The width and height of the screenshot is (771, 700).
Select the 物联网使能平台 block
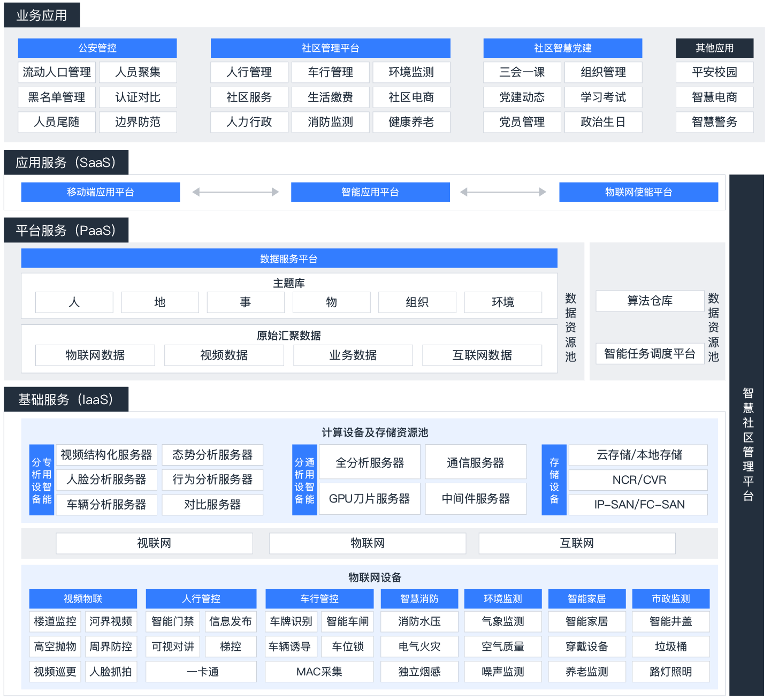tap(639, 192)
